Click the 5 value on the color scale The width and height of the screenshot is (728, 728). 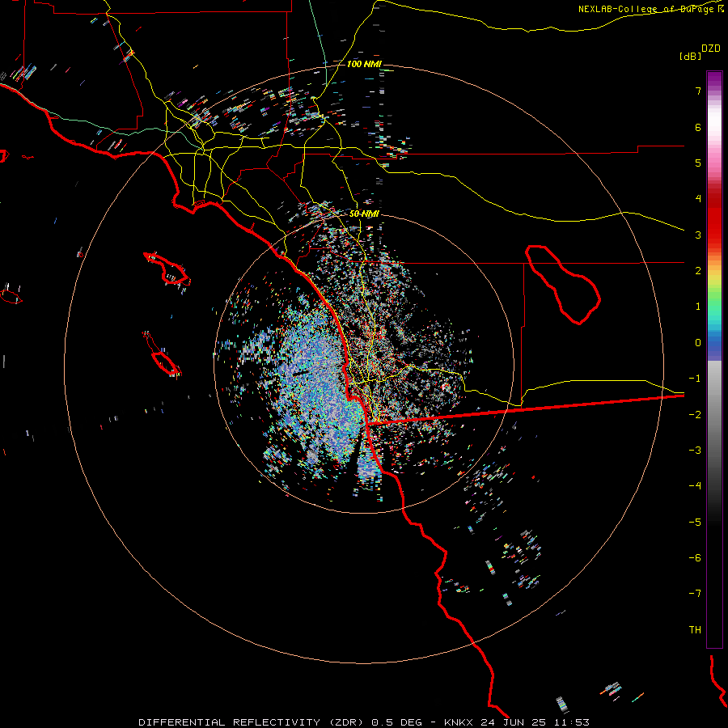coord(698,163)
